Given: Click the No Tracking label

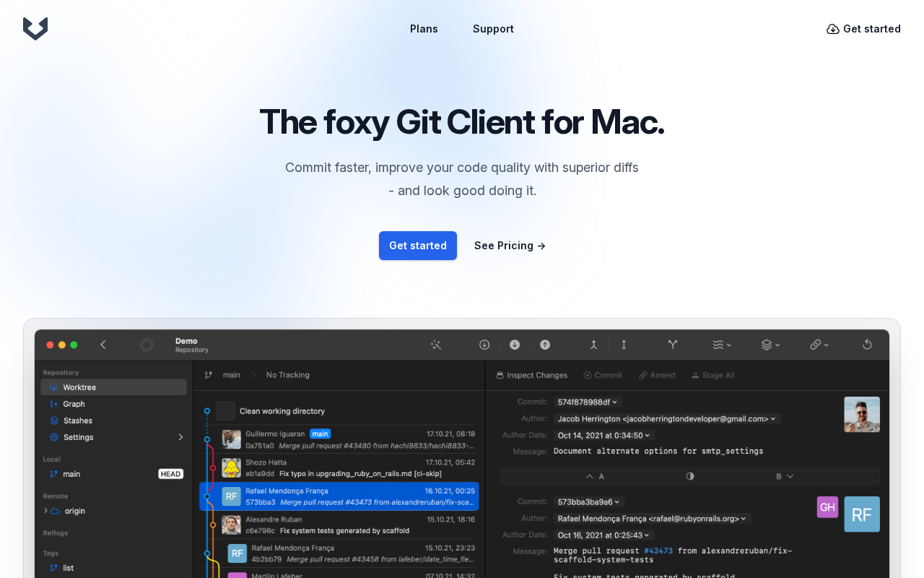Looking at the screenshot, I should 288,375.
